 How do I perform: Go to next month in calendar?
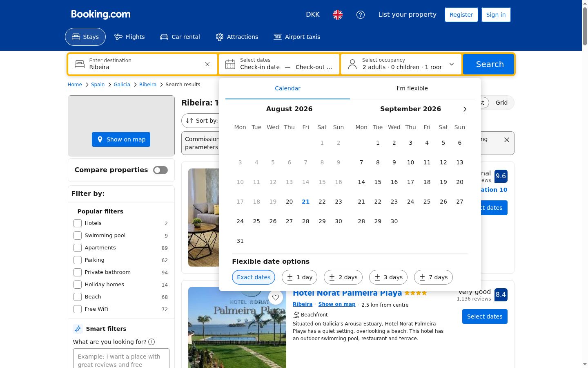[465, 109]
